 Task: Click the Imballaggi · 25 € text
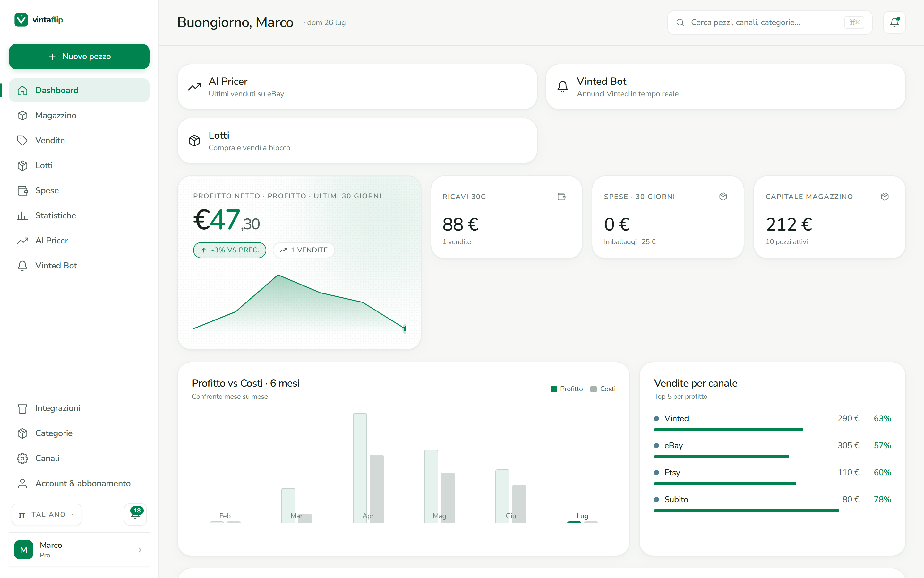pos(629,241)
